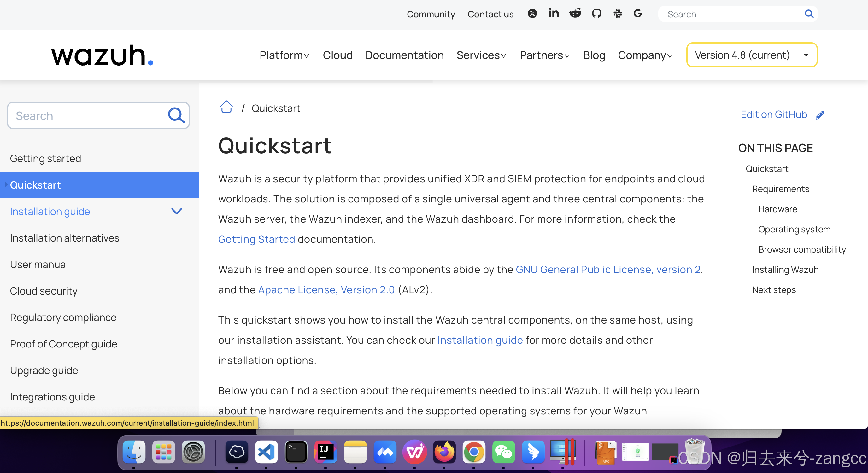868x473 pixels.
Task: Open the Wazuh X (Twitter) profile icon
Action: [532, 14]
